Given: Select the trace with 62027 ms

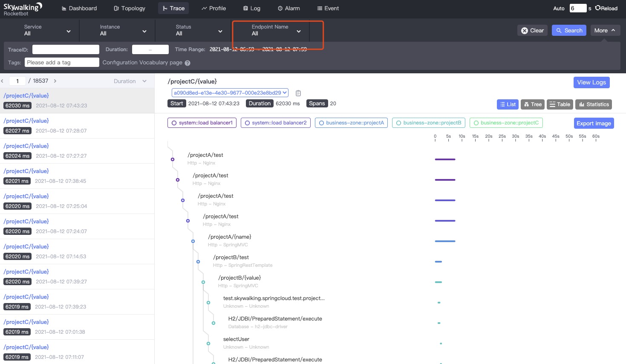Looking at the screenshot, I should 77,126.
